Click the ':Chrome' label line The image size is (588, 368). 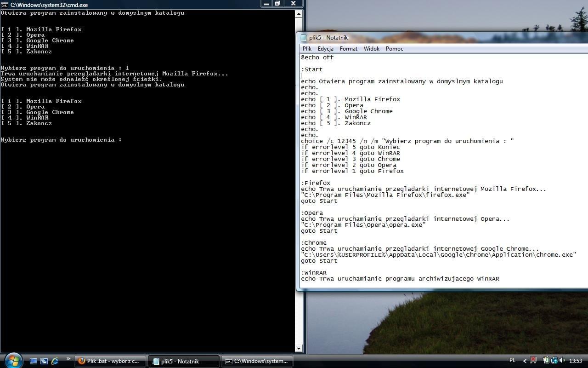(314, 243)
